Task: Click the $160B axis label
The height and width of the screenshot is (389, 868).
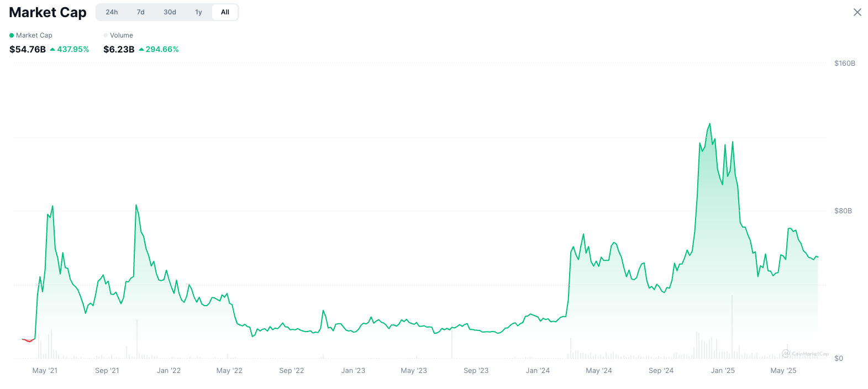Action: pyautogui.click(x=844, y=63)
